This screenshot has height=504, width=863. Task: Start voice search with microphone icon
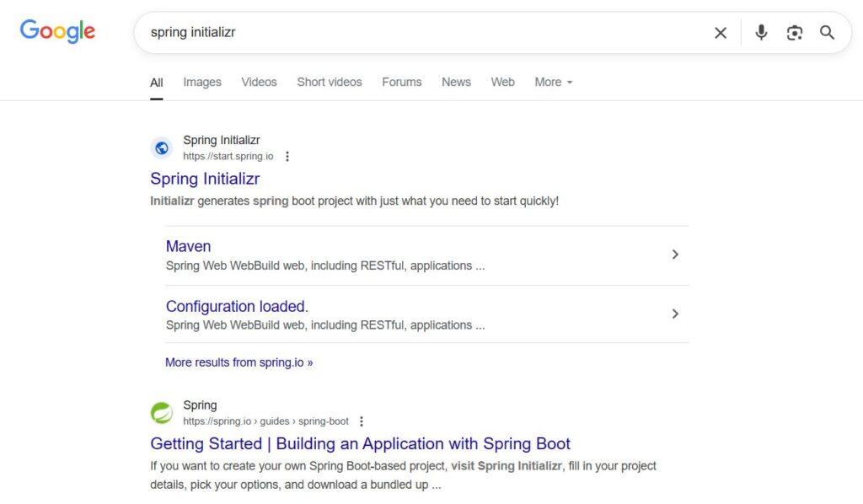[761, 33]
